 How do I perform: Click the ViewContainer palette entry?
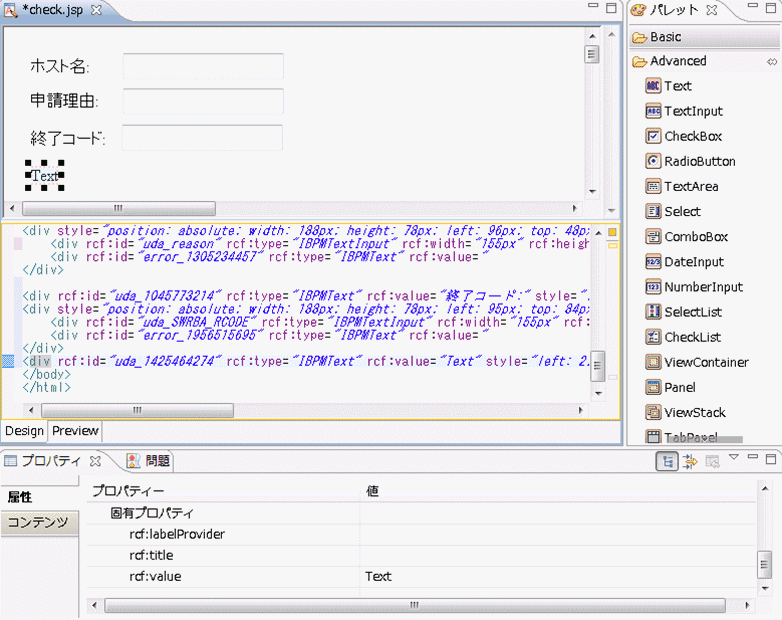click(x=705, y=362)
